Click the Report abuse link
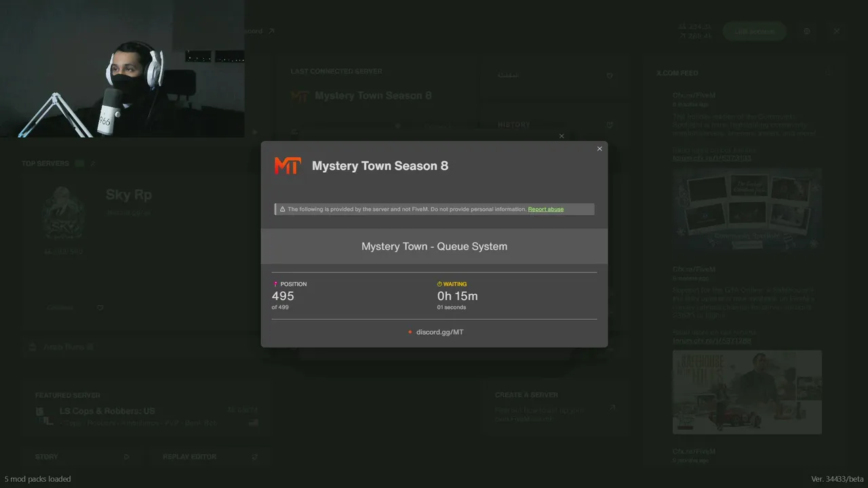The width and height of the screenshot is (868, 488). tap(546, 209)
